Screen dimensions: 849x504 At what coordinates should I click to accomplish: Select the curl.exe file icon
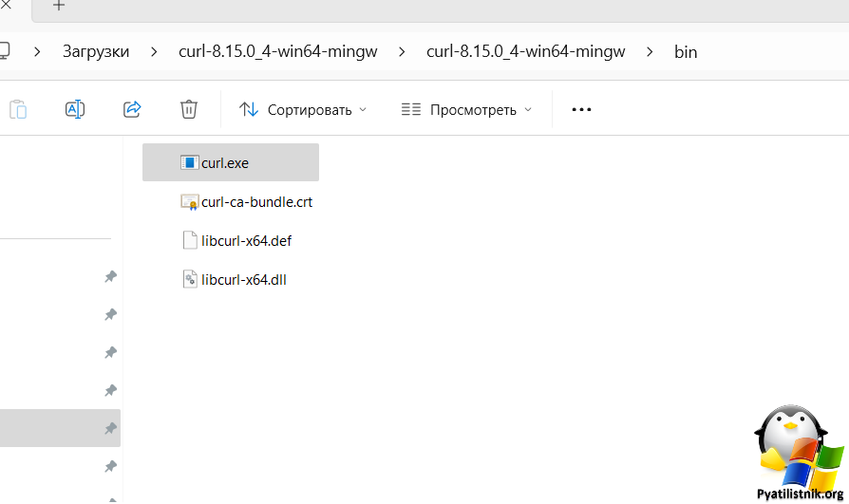[190, 162]
